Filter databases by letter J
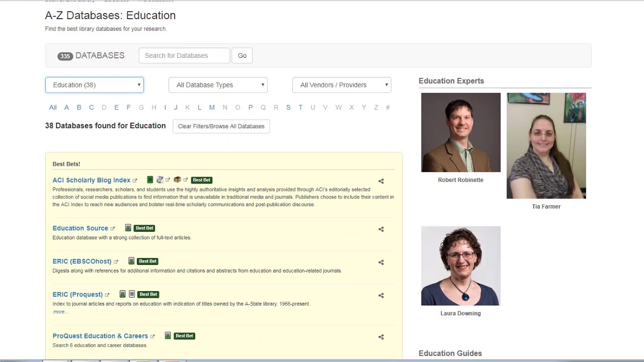This screenshot has height=362, width=644. tap(176, 107)
